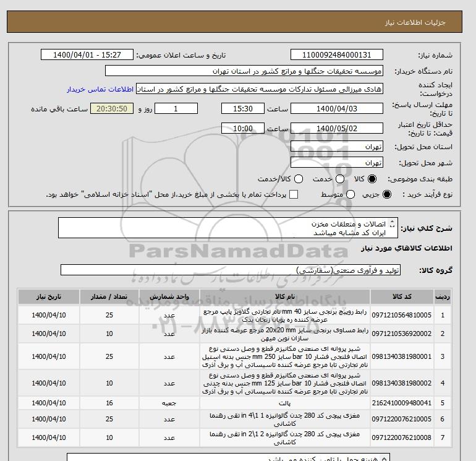Select product code 2162410009480041
The height and width of the screenshot is (461, 476).
[402, 403]
